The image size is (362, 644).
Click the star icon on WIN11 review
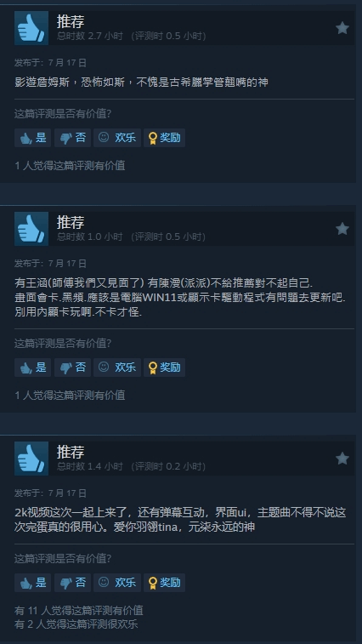coord(342,229)
